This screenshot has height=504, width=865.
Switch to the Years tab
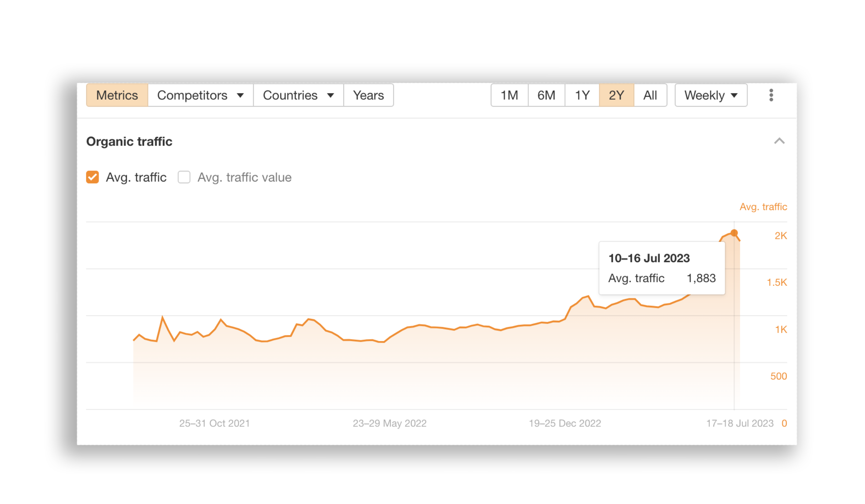point(369,95)
